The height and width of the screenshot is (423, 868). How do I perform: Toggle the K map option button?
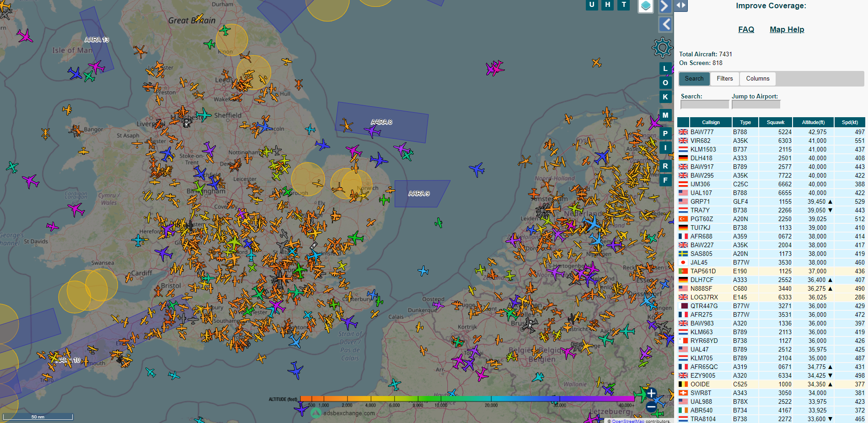[665, 97]
